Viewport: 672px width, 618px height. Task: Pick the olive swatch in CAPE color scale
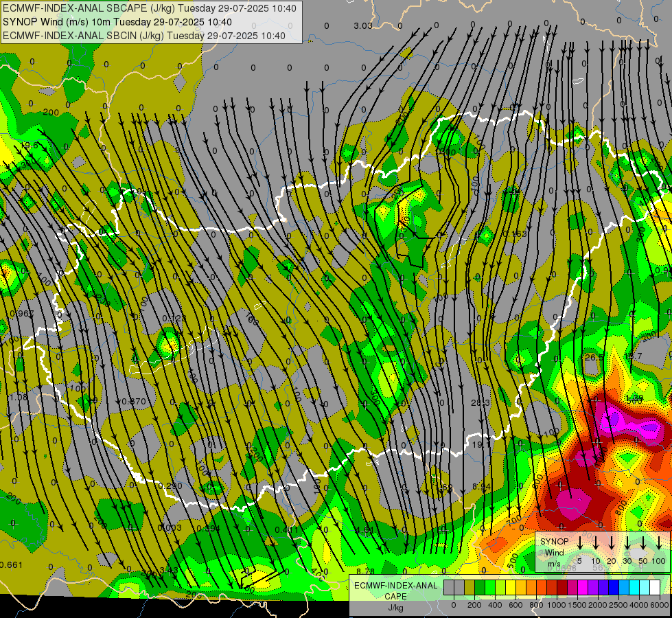click(470, 588)
